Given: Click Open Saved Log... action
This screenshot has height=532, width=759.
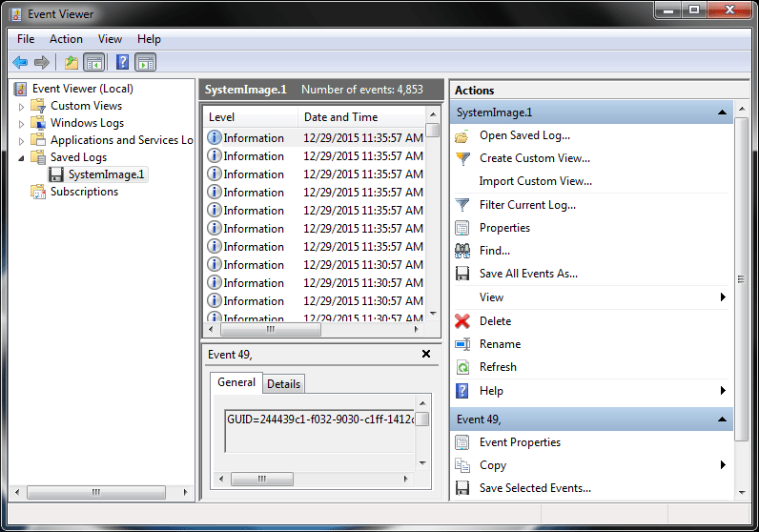Looking at the screenshot, I should pyautogui.click(x=524, y=135).
